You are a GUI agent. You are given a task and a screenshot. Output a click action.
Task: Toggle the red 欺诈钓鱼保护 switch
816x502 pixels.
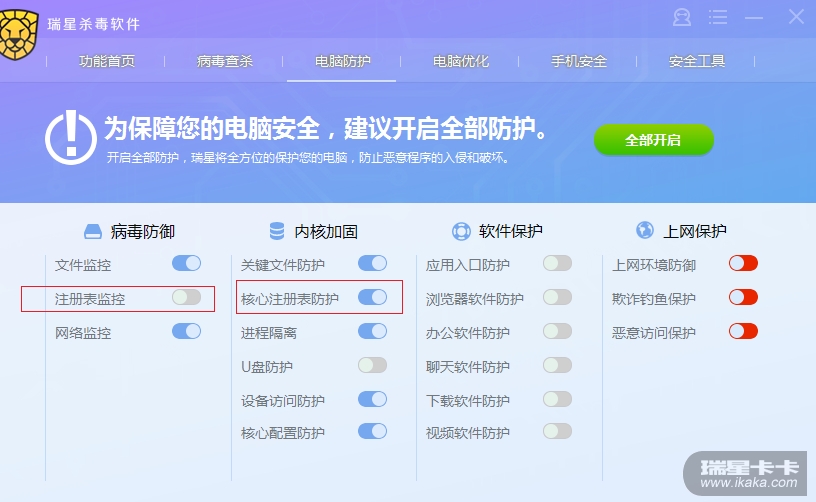point(743,297)
